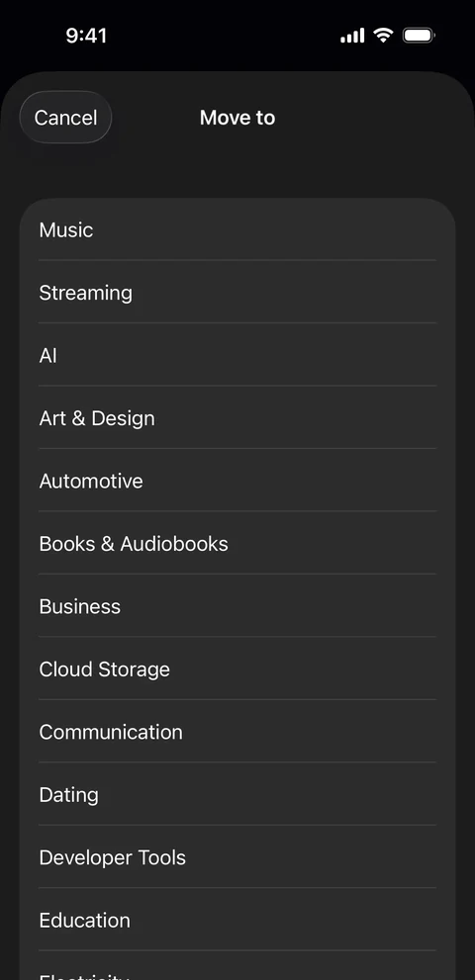Viewport: 475px width, 980px height.
Task: Pick the Automotive category
Action: coord(237,481)
